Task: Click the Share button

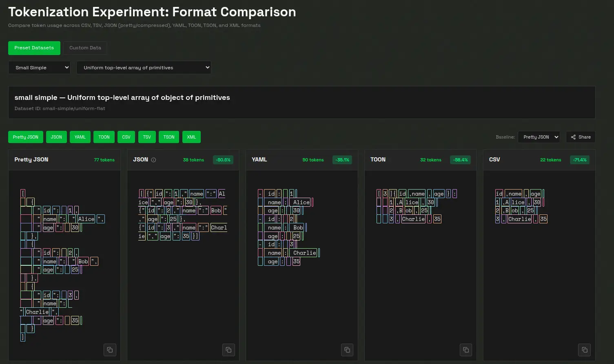Action: coord(581,137)
